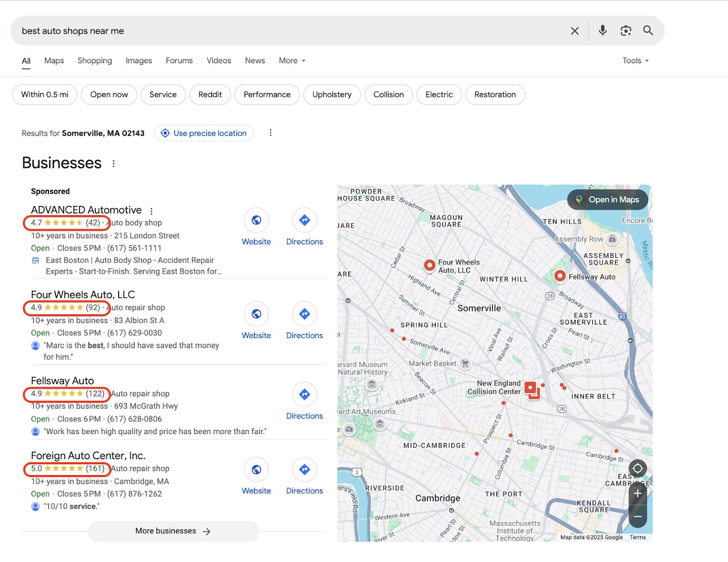Toggle the Electric filter chip
The width and height of the screenshot is (728, 562).
[x=439, y=95]
